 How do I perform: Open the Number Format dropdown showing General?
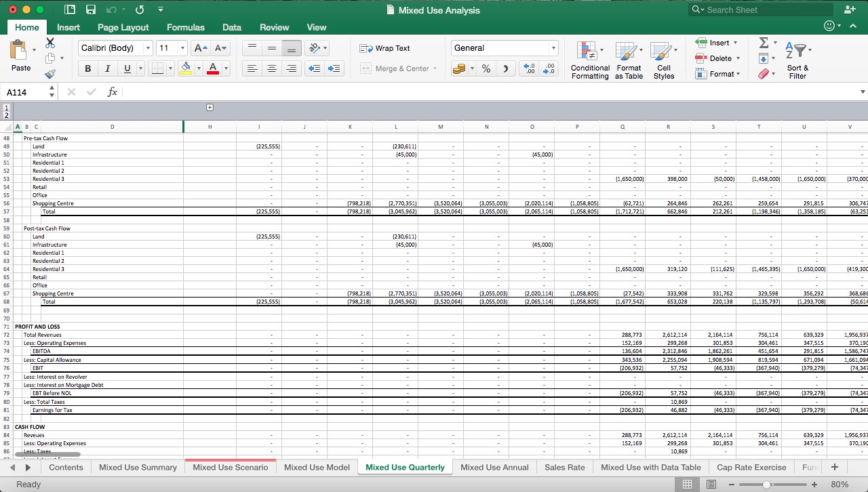(505, 48)
